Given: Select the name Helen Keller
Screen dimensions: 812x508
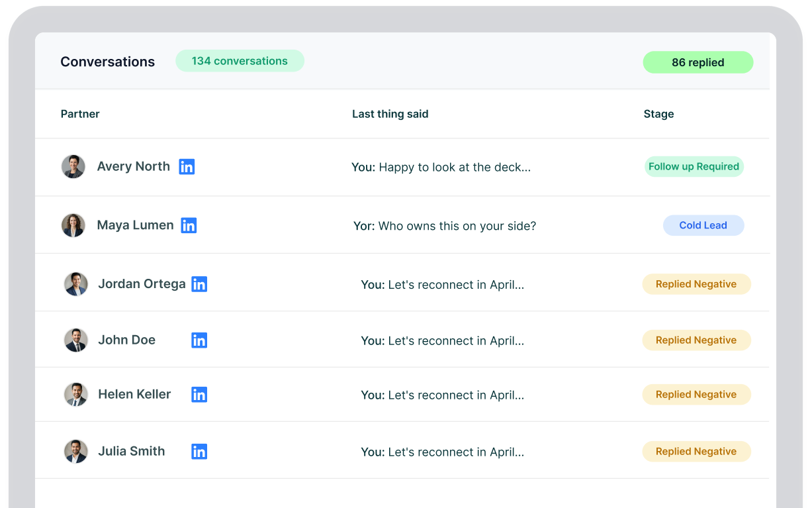Looking at the screenshot, I should [134, 395].
